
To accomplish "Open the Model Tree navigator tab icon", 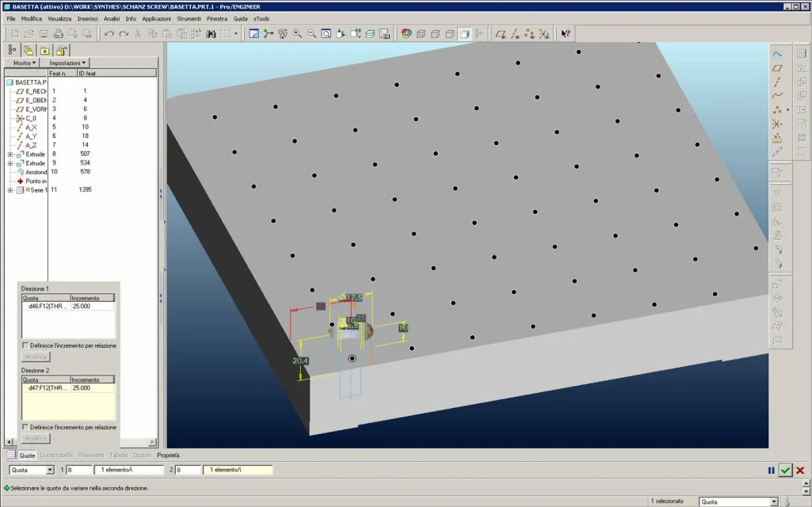I will pyautogui.click(x=13, y=50).
